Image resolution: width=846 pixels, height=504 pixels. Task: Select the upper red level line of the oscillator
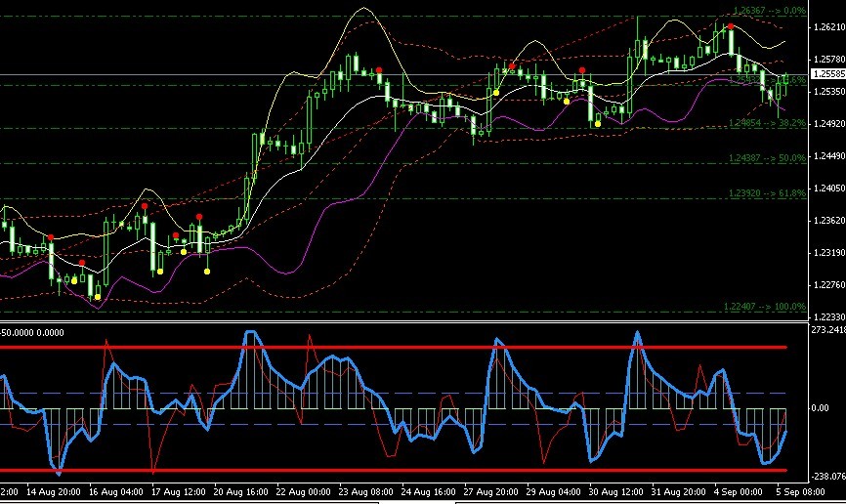coord(394,347)
